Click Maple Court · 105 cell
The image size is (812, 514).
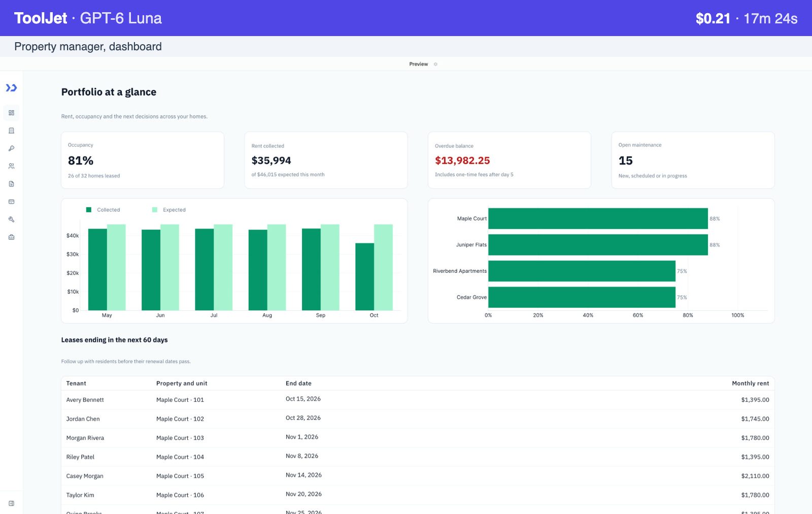180,476
